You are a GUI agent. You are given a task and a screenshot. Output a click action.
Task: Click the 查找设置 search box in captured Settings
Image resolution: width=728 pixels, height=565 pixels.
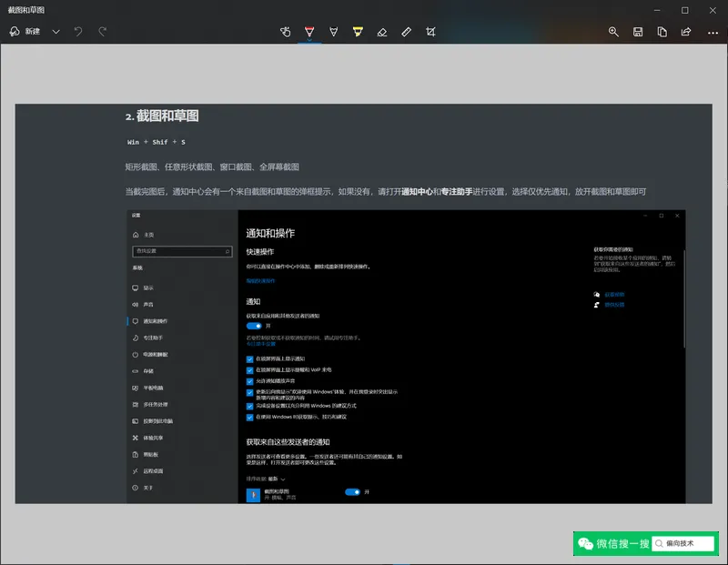182,251
